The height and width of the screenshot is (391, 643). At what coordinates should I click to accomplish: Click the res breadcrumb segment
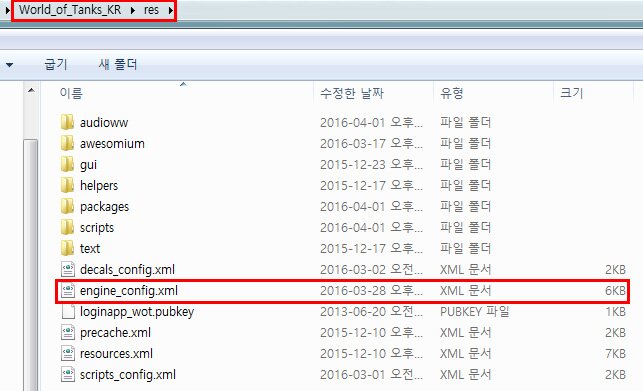[x=151, y=10]
